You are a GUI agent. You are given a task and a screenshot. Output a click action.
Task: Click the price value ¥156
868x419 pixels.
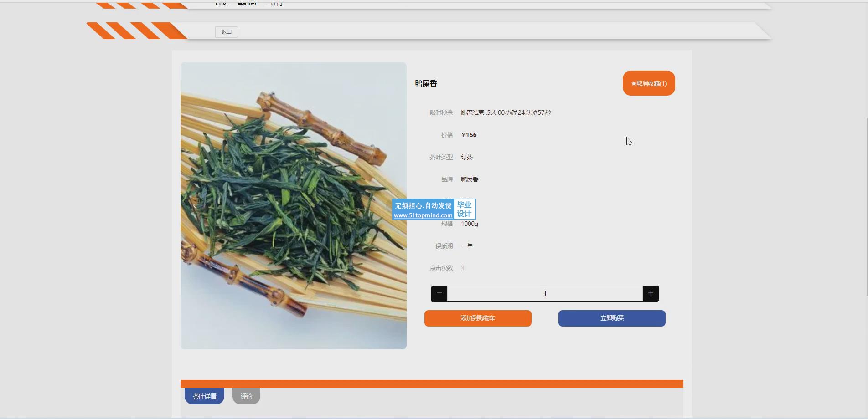[469, 135]
